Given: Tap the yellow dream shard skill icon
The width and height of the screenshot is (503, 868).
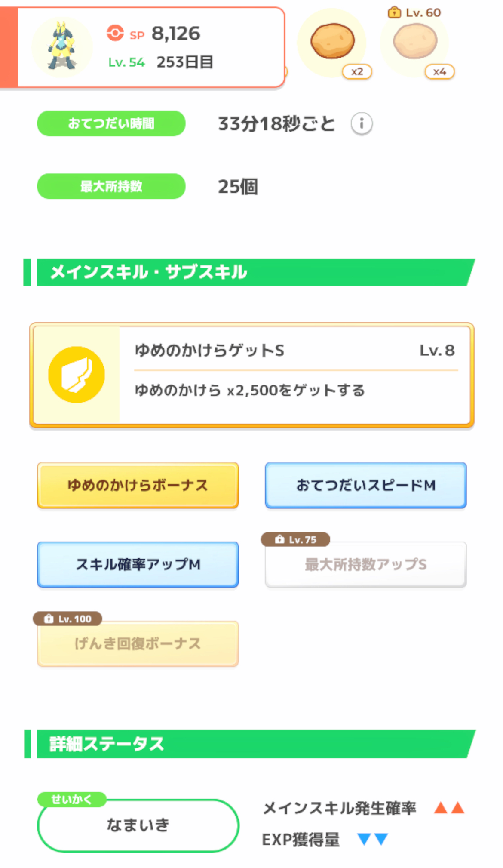Looking at the screenshot, I should coord(77,374).
